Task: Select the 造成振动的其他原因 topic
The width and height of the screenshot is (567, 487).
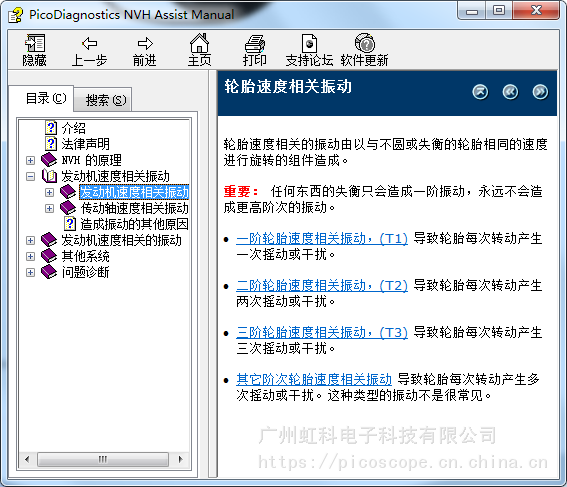Action: tap(134, 224)
